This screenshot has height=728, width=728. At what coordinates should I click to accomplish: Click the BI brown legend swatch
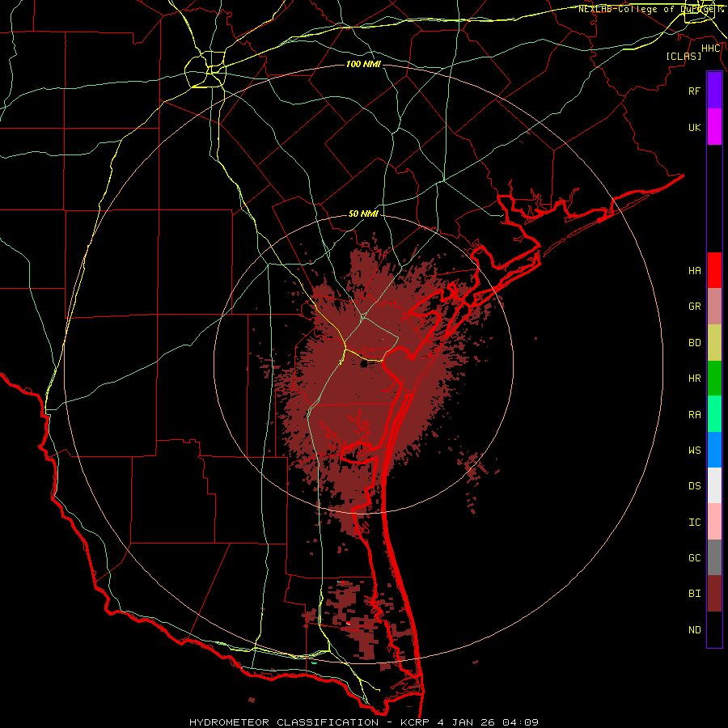[714, 594]
